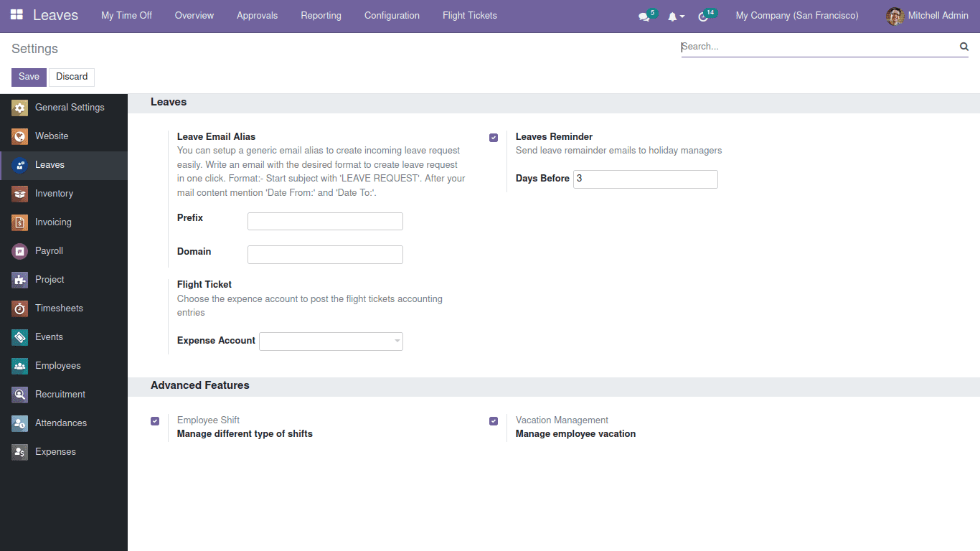
Task: Discard the current changes
Action: pos(71,77)
